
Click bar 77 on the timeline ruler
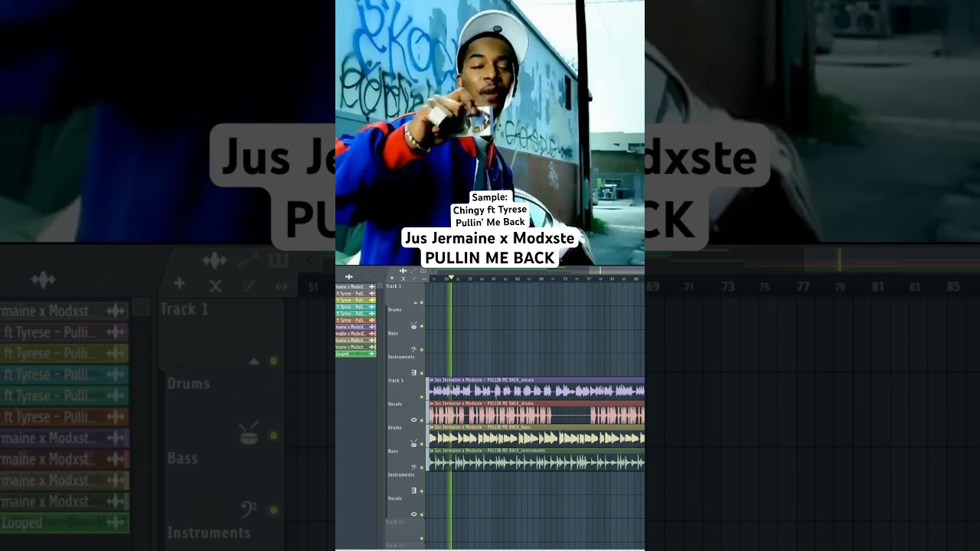pyautogui.click(x=589, y=279)
